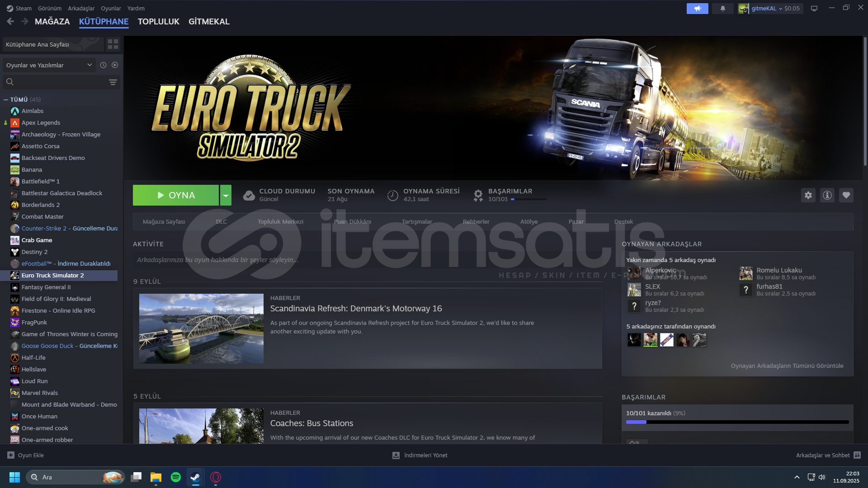868x488 pixels.
Task: Open the DLC tab
Action: click(x=222, y=221)
